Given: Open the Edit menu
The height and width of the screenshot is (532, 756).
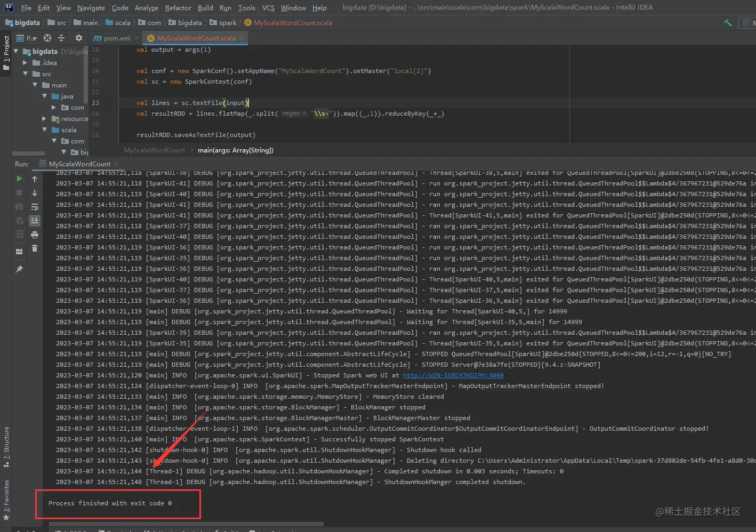Looking at the screenshot, I should tap(44, 7).
